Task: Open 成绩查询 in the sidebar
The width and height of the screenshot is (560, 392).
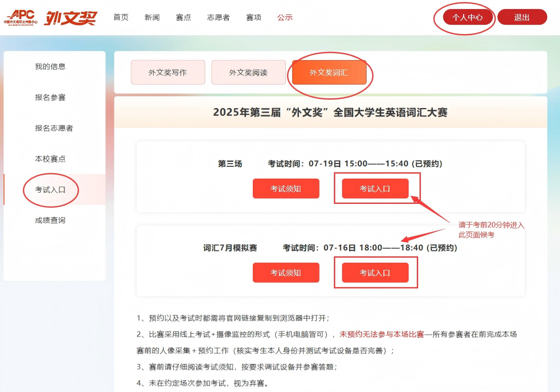Action: pos(50,221)
